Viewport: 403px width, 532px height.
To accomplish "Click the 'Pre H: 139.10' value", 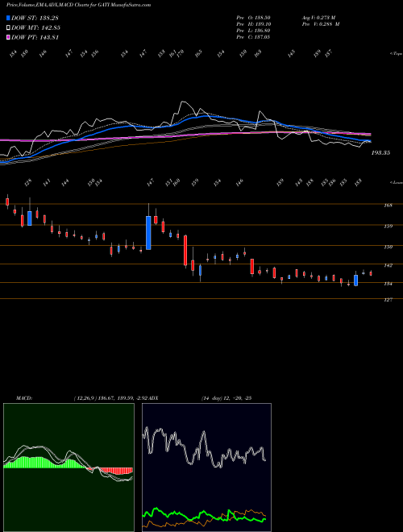I will pos(253,24).
